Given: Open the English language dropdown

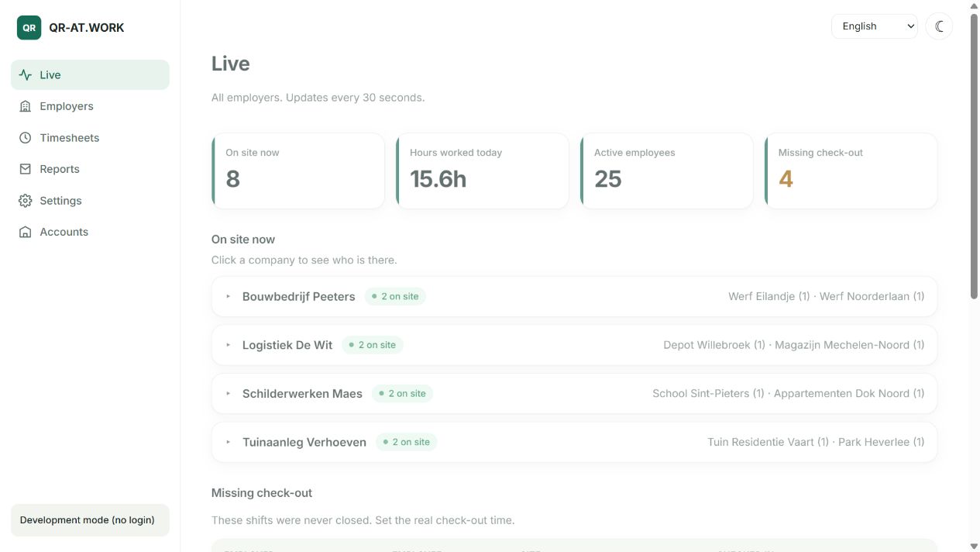Looking at the screenshot, I should pyautogui.click(x=875, y=26).
